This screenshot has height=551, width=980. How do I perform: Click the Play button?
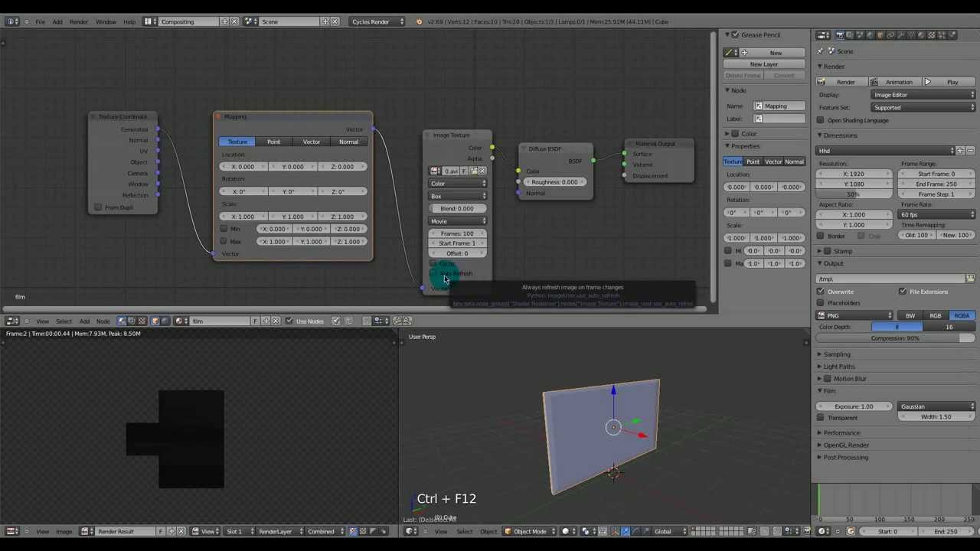click(949, 82)
